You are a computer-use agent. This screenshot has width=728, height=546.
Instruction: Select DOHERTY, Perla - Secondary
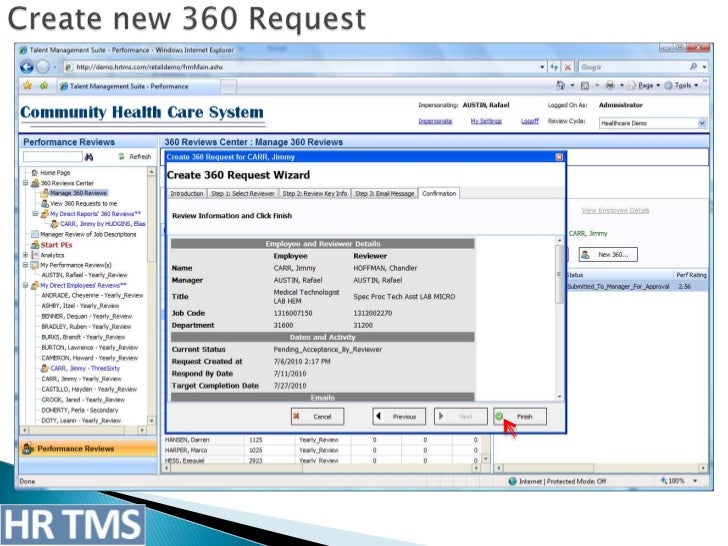pos(80,410)
